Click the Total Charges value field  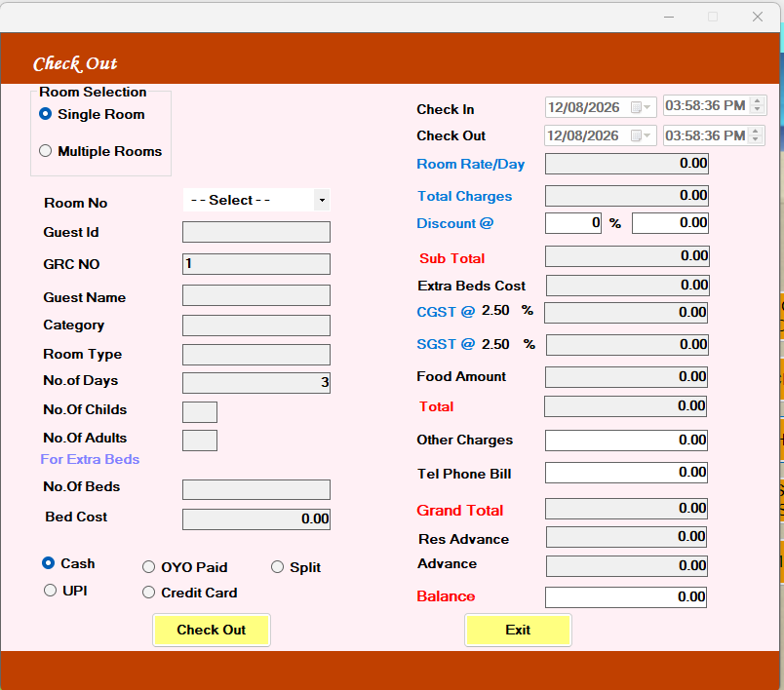point(627,195)
